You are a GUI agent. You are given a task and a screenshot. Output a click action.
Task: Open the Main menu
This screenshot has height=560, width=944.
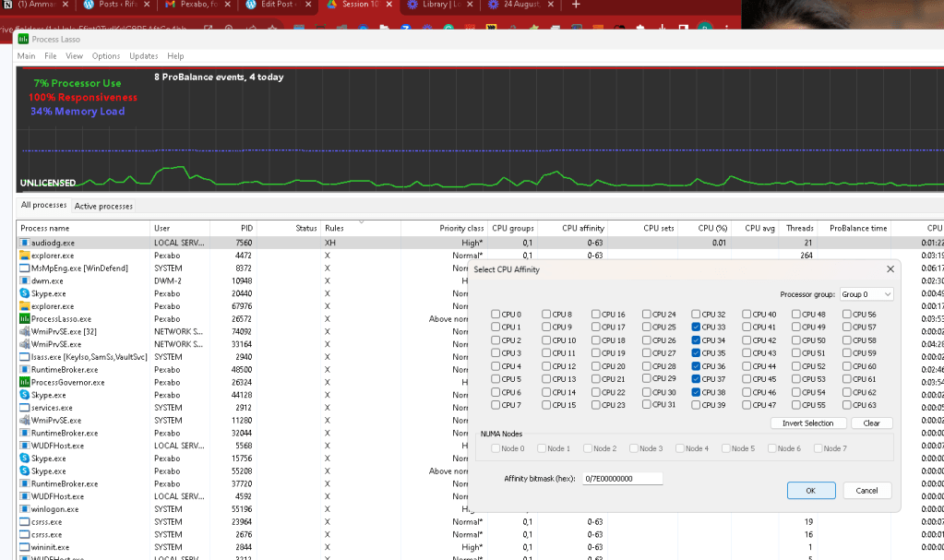click(x=26, y=56)
